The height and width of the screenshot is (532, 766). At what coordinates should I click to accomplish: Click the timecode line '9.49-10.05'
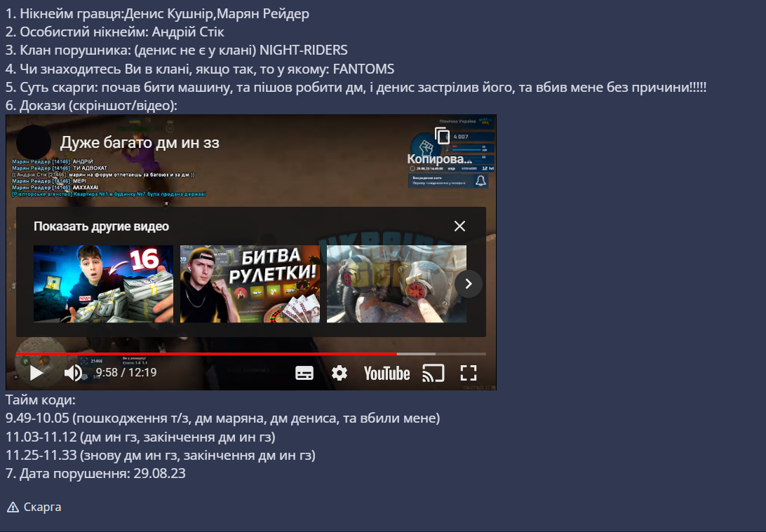(x=223, y=418)
